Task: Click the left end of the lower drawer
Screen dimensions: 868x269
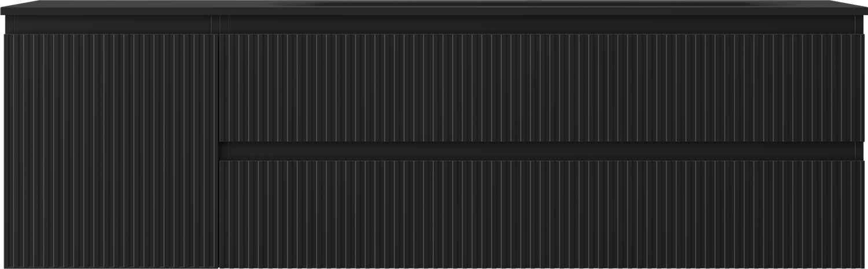Action: [x=224, y=214]
